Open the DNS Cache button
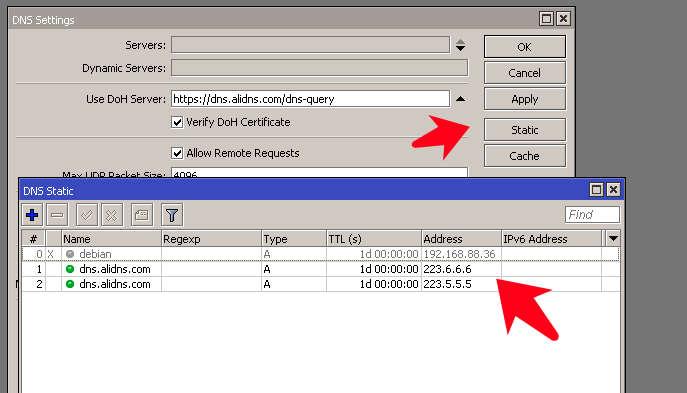The height and width of the screenshot is (393, 687). tap(524, 156)
